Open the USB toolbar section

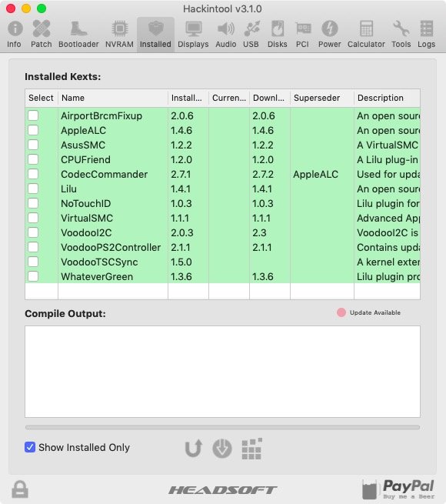[x=251, y=34]
